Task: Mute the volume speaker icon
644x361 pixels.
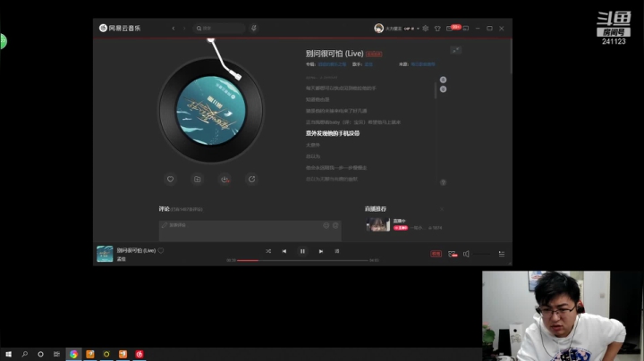Action: [466, 254]
